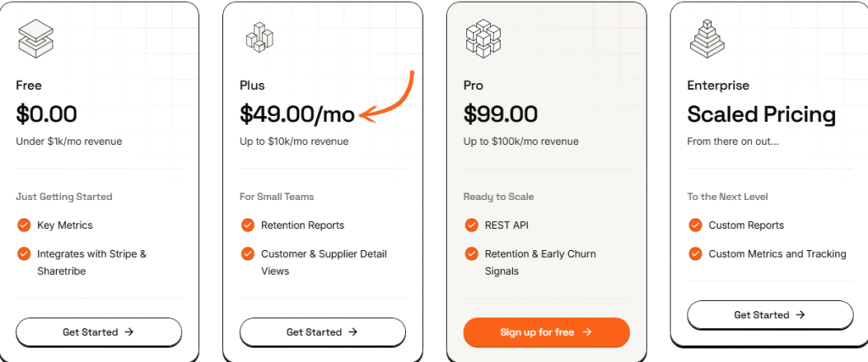This screenshot has width=868, height=362.
Task: Click the Scaled Pricing heading
Action: (761, 114)
